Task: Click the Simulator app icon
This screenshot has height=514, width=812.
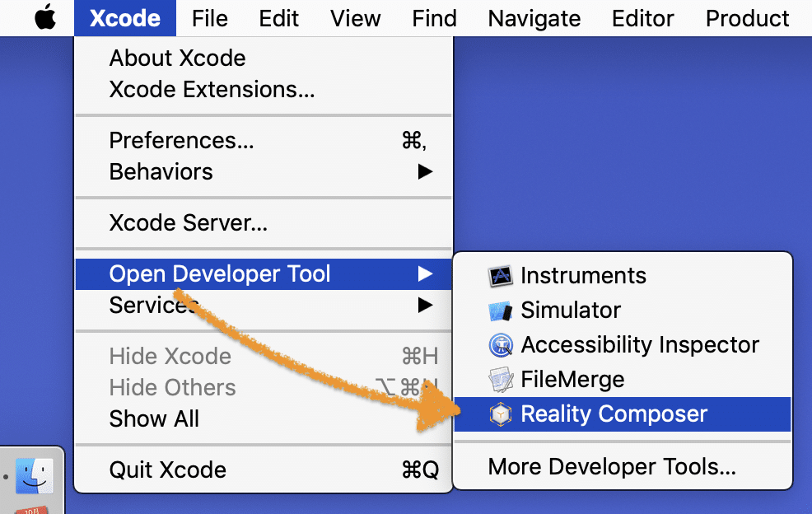Action: (x=501, y=311)
